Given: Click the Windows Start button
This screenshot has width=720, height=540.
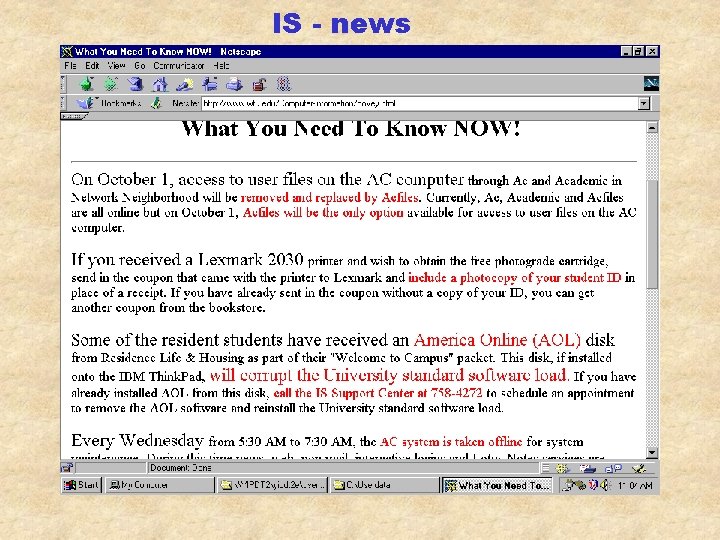Looking at the screenshot, I should point(81,485).
